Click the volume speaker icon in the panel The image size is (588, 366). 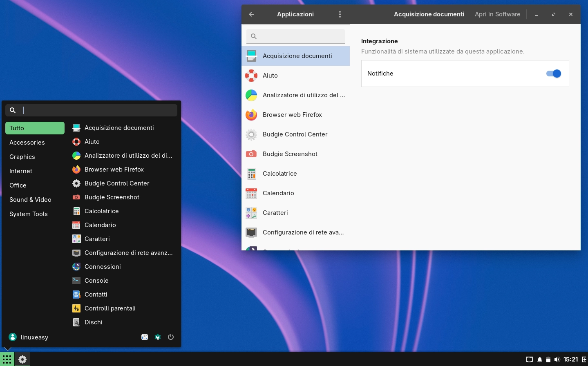point(557,359)
